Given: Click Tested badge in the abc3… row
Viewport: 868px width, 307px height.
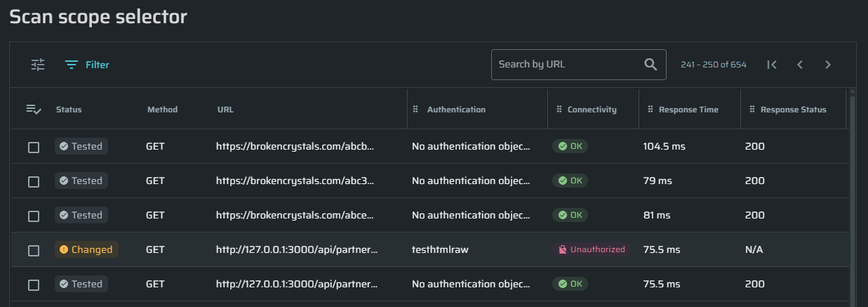Looking at the screenshot, I should pyautogui.click(x=81, y=181).
